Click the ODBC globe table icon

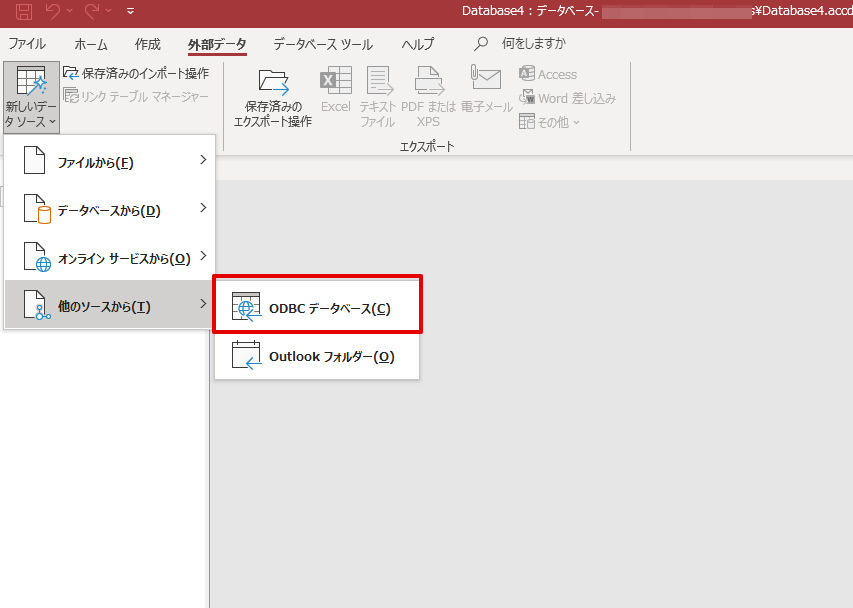[x=246, y=307]
